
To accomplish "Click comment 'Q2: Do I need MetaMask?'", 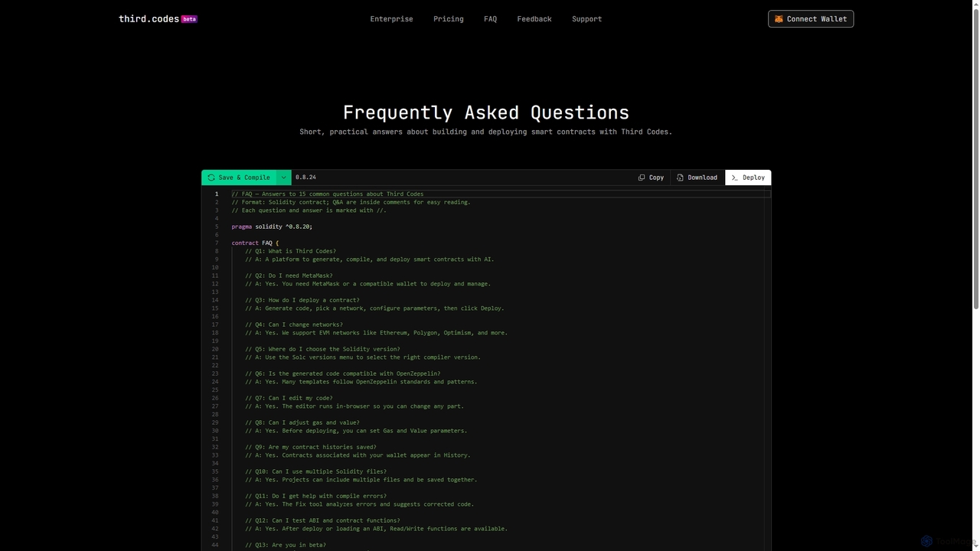I will pos(289,275).
